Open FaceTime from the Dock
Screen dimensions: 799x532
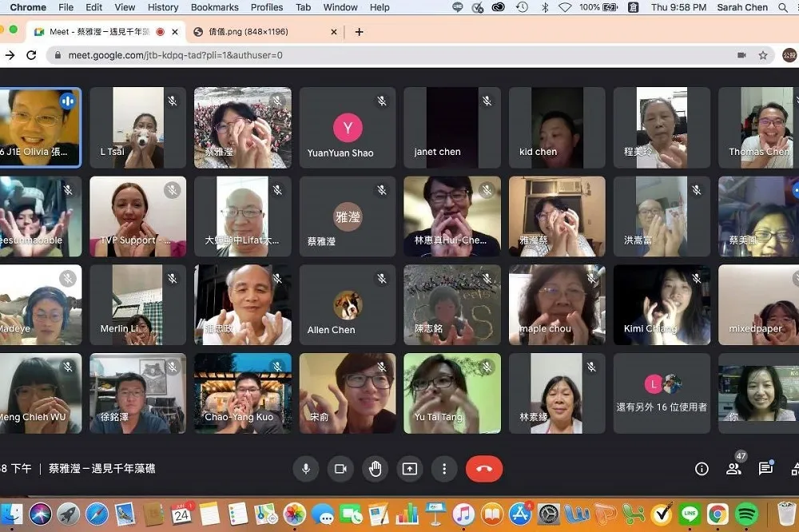[x=351, y=514]
